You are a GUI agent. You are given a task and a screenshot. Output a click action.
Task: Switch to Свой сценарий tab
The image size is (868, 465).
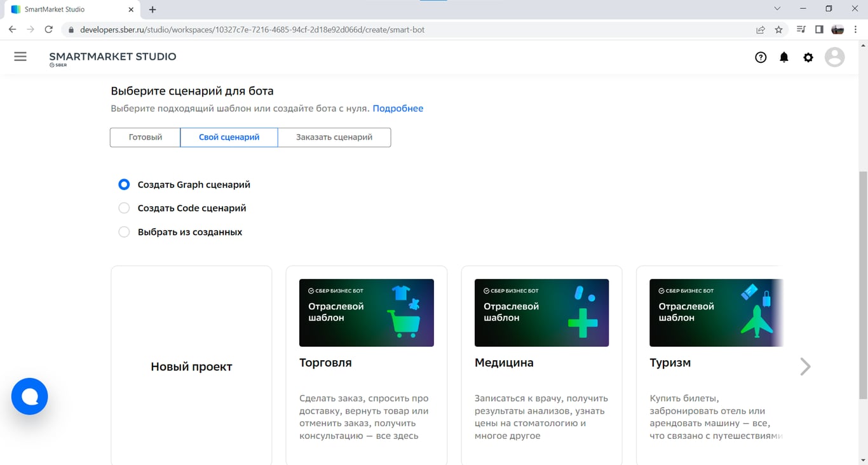pyautogui.click(x=229, y=137)
